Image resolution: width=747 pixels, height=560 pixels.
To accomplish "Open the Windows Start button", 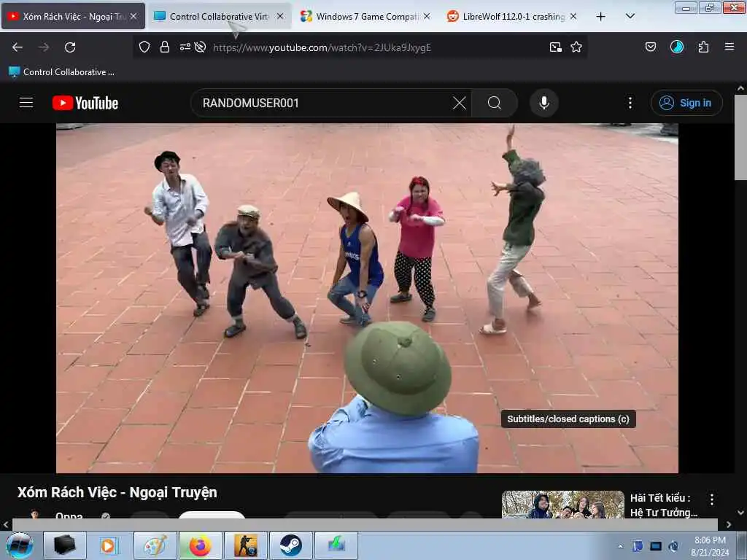I will coord(19,545).
